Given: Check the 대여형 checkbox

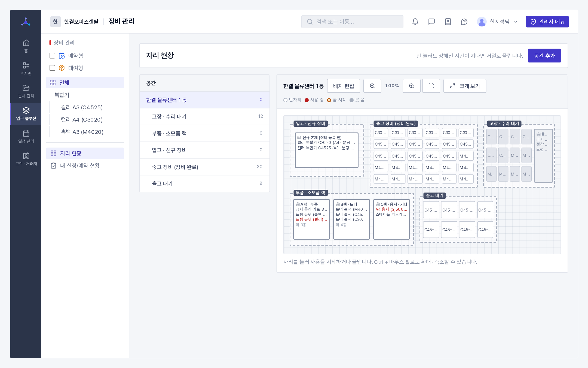Looking at the screenshot, I should coord(52,68).
